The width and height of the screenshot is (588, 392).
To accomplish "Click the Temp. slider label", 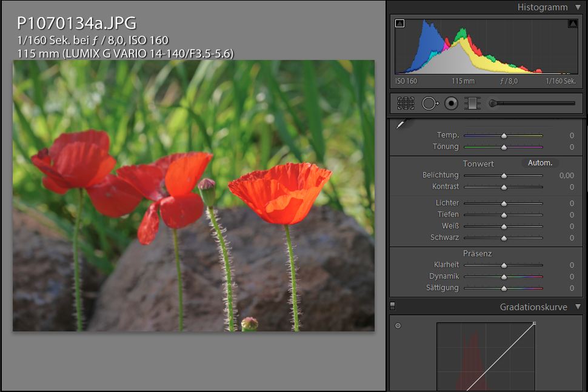I will click(x=448, y=135).
